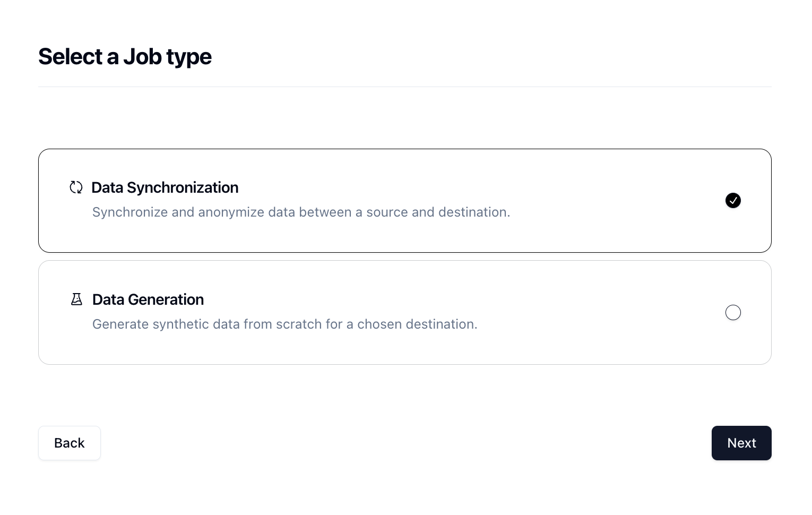Select the empty radio circle for Data Generation
Image resolution: width=812 pixels, height=515 pixels.
733,313
